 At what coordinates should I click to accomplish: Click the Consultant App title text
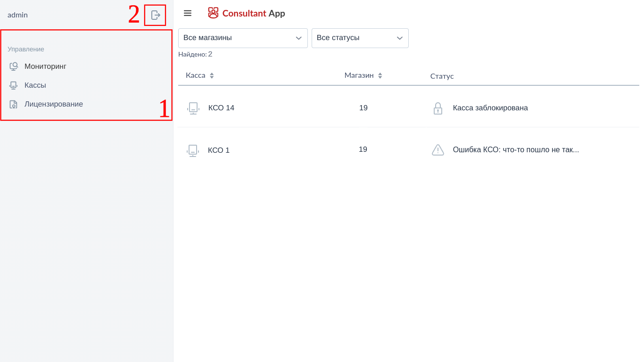[254, 13]
